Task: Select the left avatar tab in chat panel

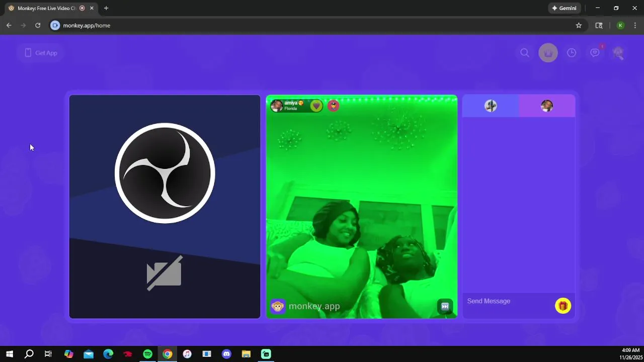Action: (x=491, y=106)
